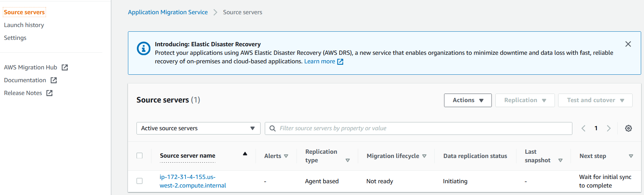Open AWS Migration Hub external link icon
The height and width of the screenshot is (195, 644).
pos(65,67)
